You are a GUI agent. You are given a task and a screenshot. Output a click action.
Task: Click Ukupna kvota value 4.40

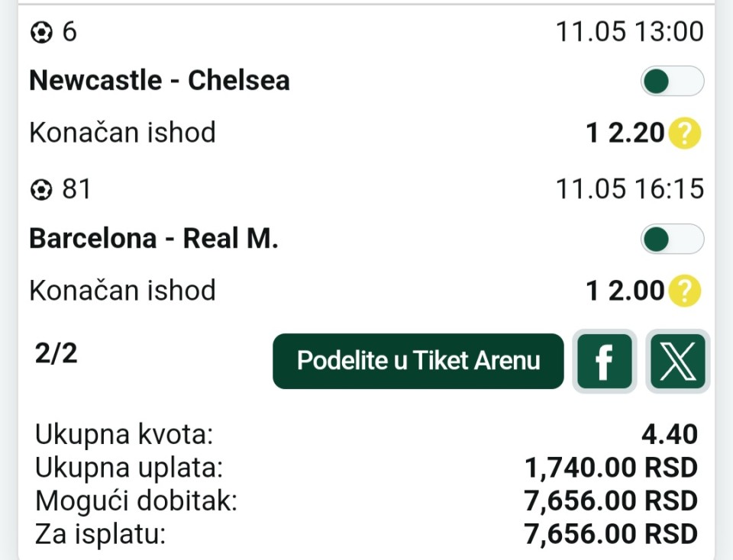[670, 434]
